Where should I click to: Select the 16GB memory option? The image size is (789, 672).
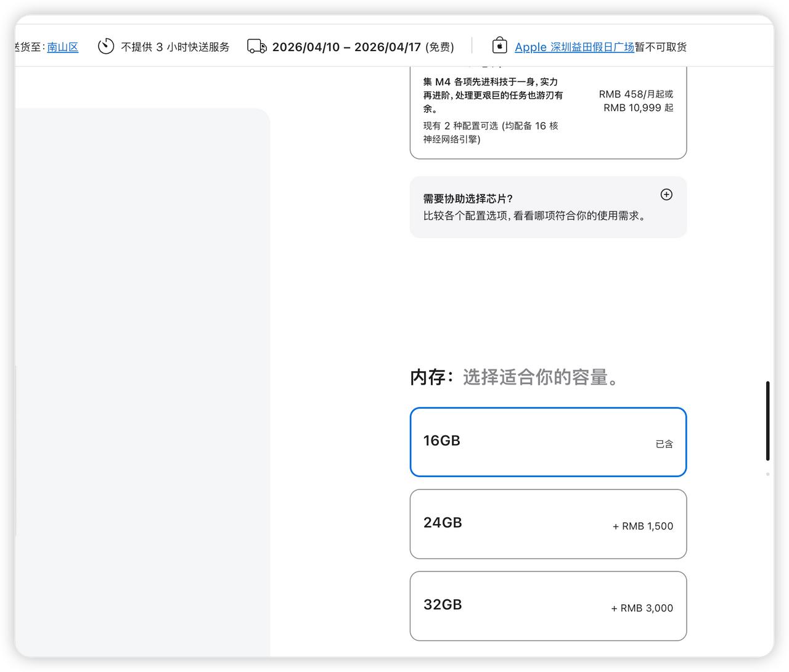pos(548,441)
